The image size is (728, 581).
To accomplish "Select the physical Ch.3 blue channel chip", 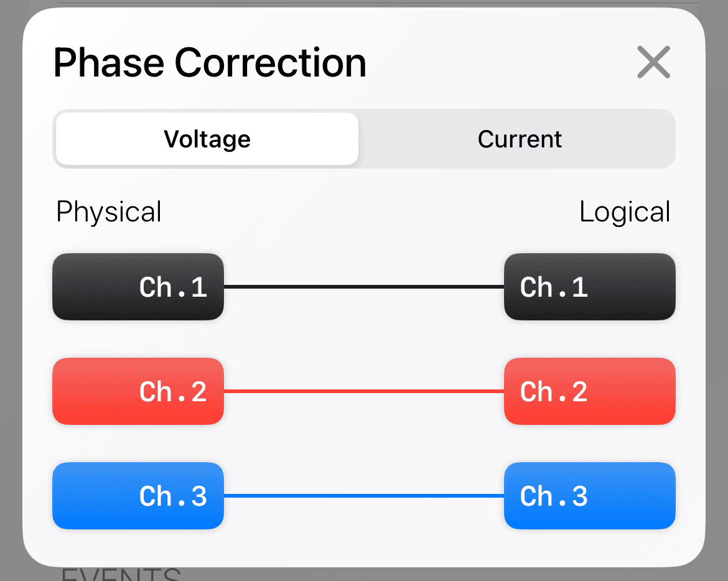I will tap(138, 496).
